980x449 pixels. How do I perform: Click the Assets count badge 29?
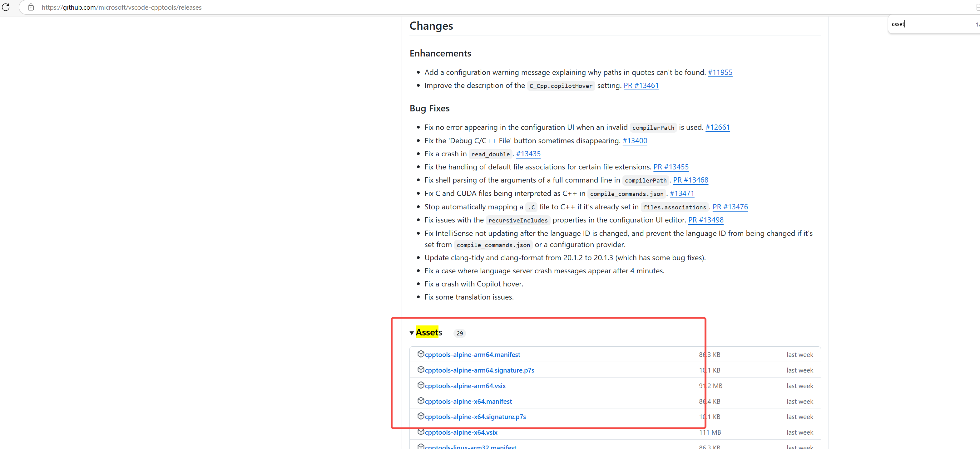pos(460,334)
